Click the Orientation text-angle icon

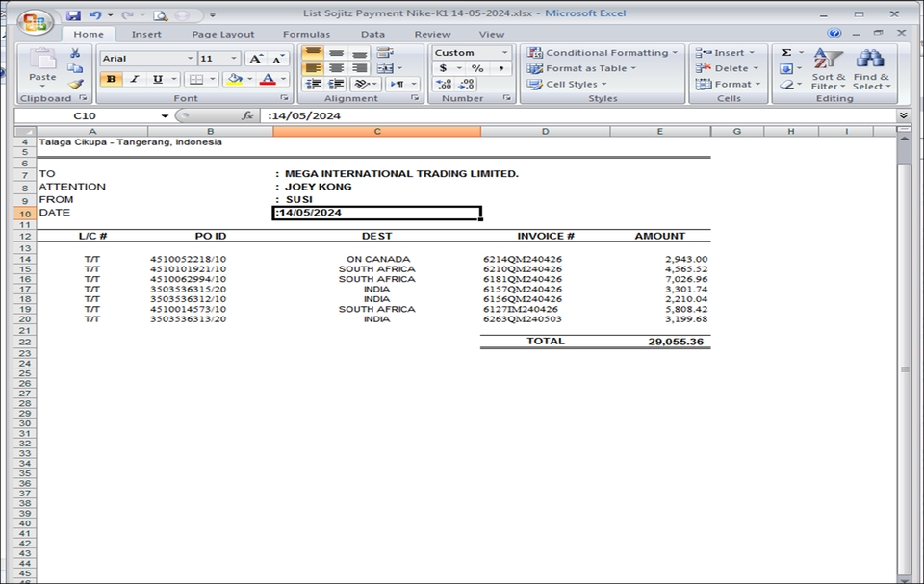(362, 85)
